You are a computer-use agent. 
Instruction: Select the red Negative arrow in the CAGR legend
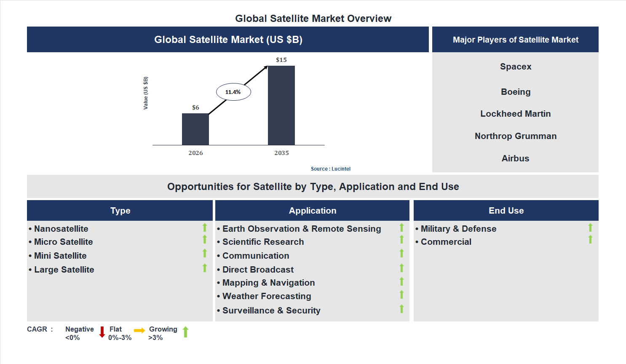[x=102, y=332]
